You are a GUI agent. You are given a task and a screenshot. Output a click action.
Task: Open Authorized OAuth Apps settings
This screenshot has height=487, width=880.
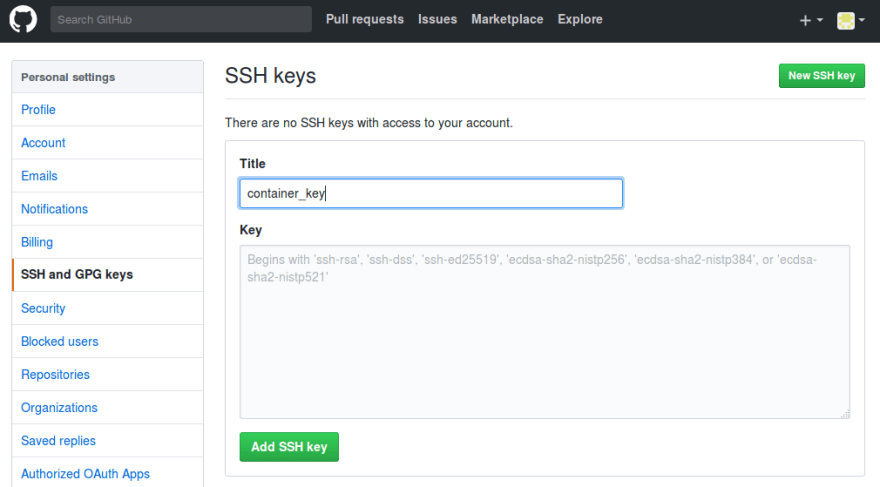108,473
